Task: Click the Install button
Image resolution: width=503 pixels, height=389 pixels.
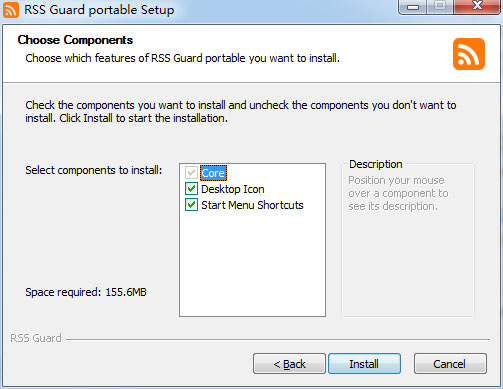Action: point(364,364)
